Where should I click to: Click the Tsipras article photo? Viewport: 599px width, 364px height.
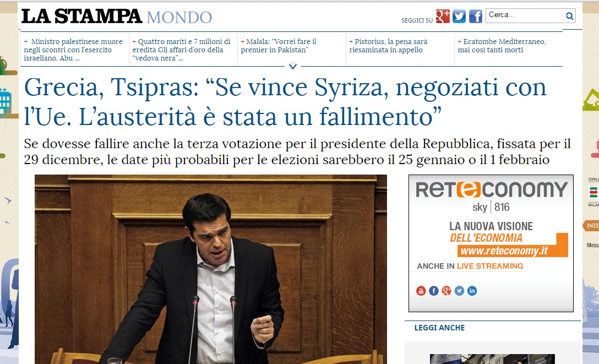click(x=210, y=269)
